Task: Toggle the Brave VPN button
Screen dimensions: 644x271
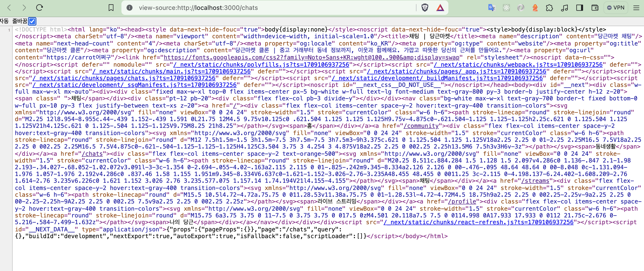Action: (616, 8)
